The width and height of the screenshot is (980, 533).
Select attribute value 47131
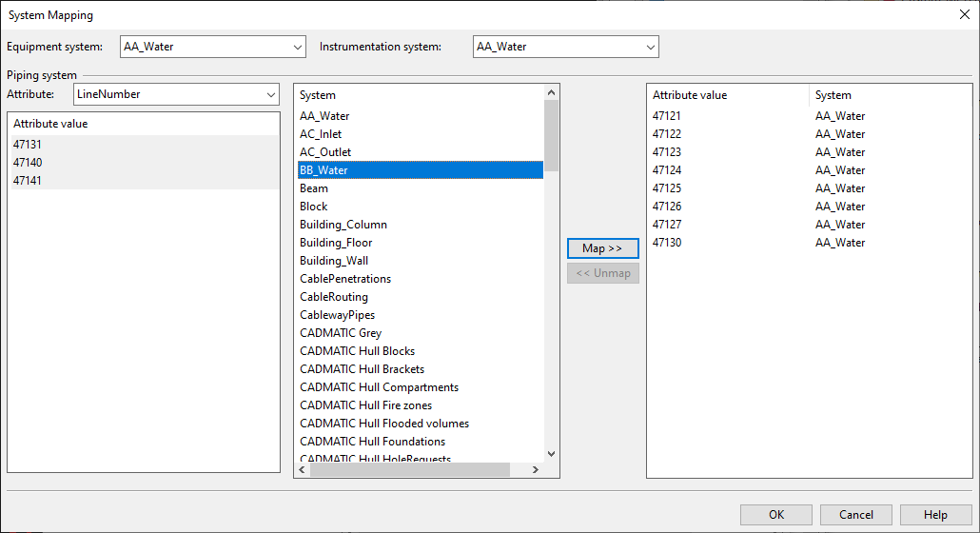[x=29, y=145]
